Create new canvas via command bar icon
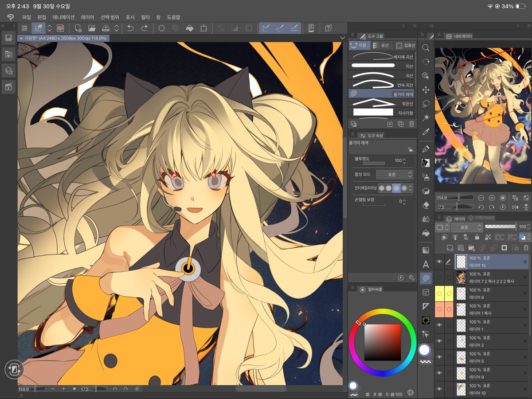 pyautogui.click(x=78, y=28)
